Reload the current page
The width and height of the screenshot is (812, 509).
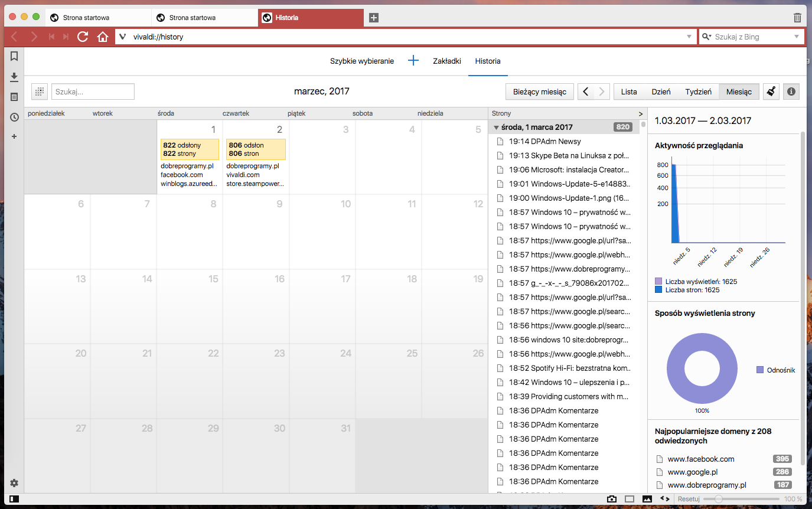[x=83, y=37]
